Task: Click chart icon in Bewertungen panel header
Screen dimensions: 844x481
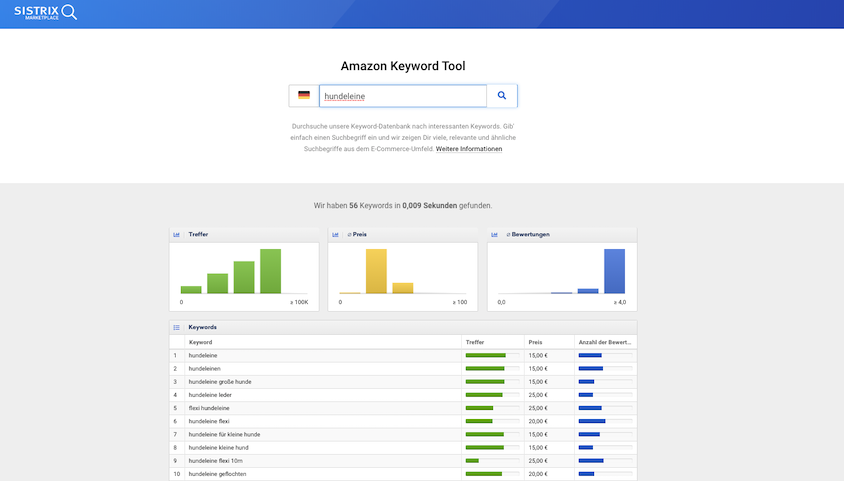Action: click(495, 234)
